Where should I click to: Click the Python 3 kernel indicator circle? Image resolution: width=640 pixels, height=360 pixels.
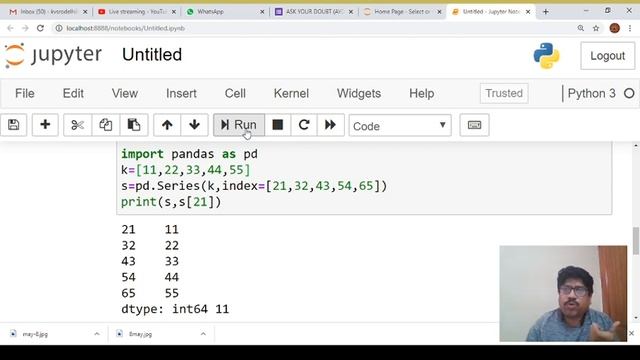click(629, 93)
